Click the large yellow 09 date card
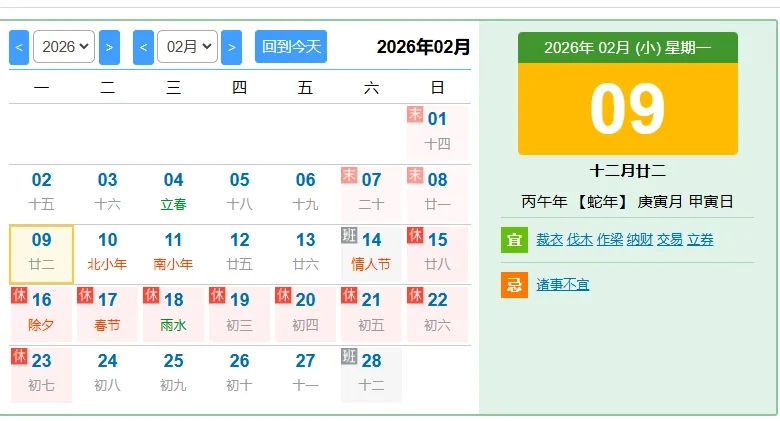This screenshot has height=421, width=780. pos(628,108)
